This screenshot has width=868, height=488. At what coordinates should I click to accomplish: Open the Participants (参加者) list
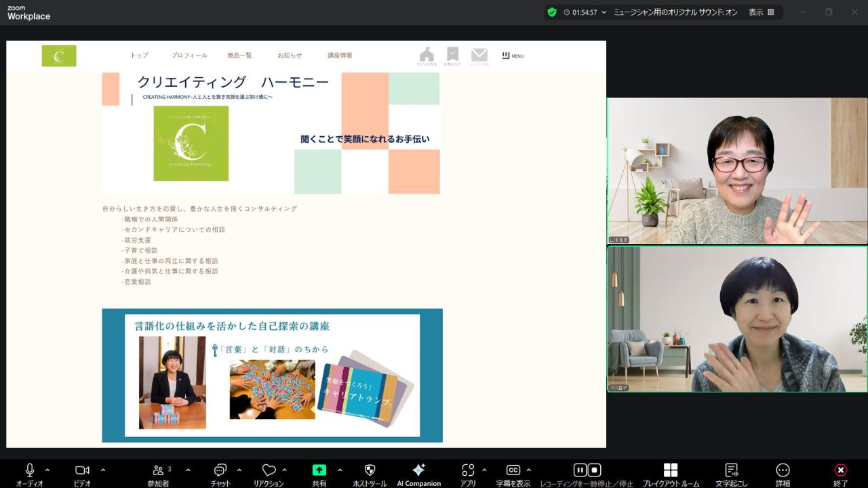tap(158, 470)
